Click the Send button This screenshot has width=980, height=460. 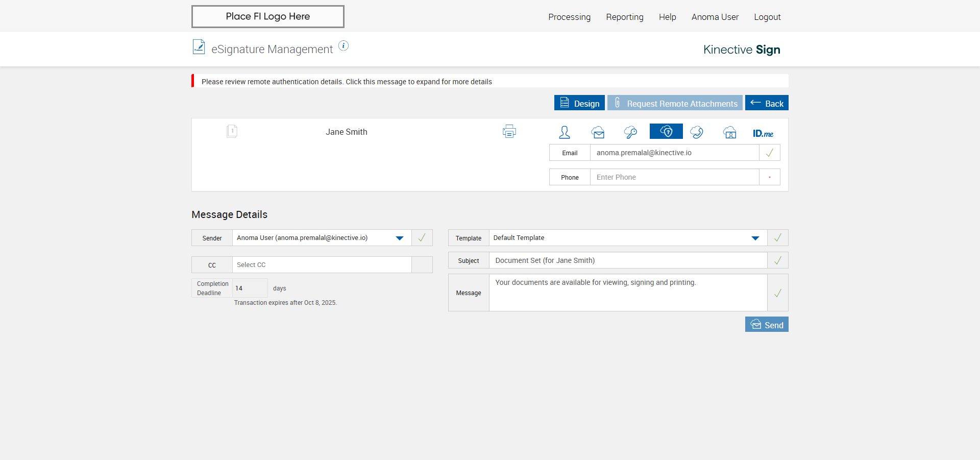pyautogui.click(x=767, y=325)
